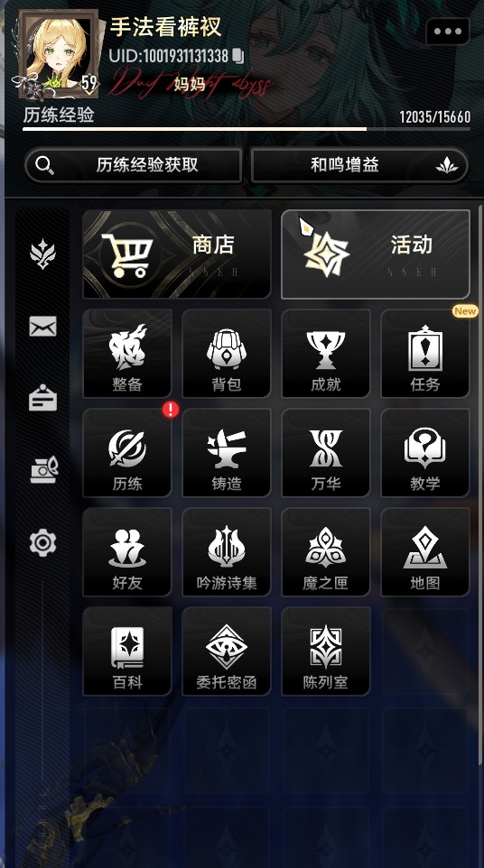Open the 背包 backpack icon
This screenshot has height=868, width=484.
[x=227, y=353]
